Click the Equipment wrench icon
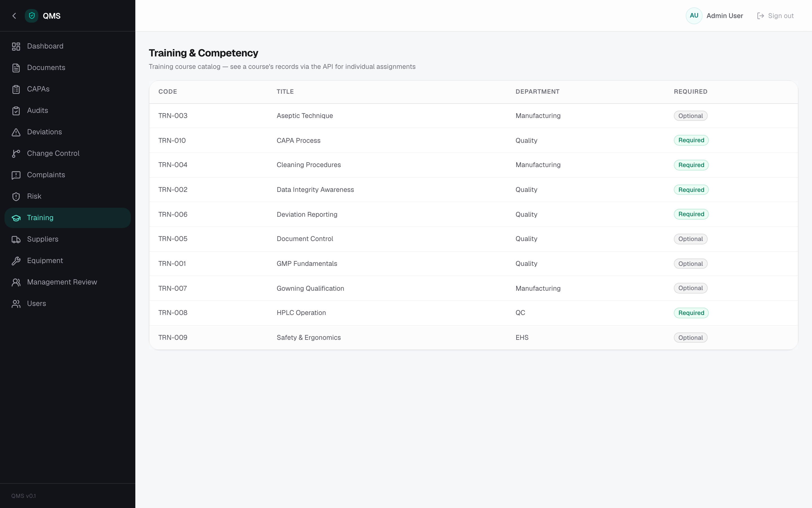This screenshot has height=508, width=812. click(16, 261)
